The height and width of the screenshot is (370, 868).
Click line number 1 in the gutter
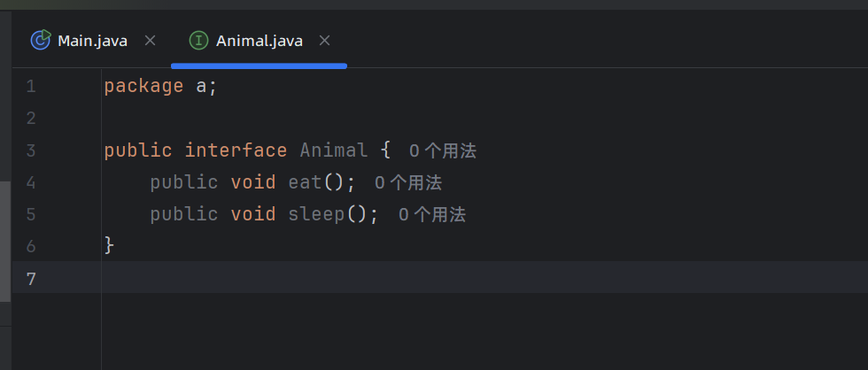coord(31,87)
